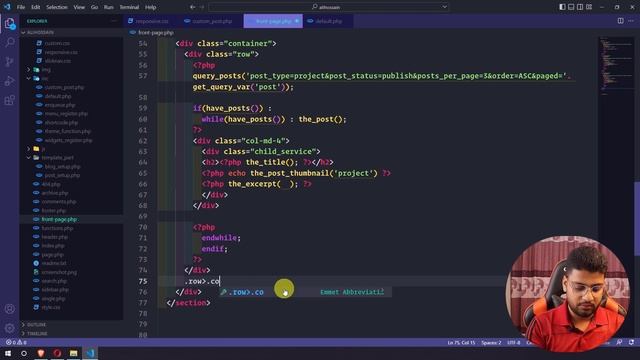Click the errors and warnings status indicator
Viewport: 640px width, 360px height.
16,342
